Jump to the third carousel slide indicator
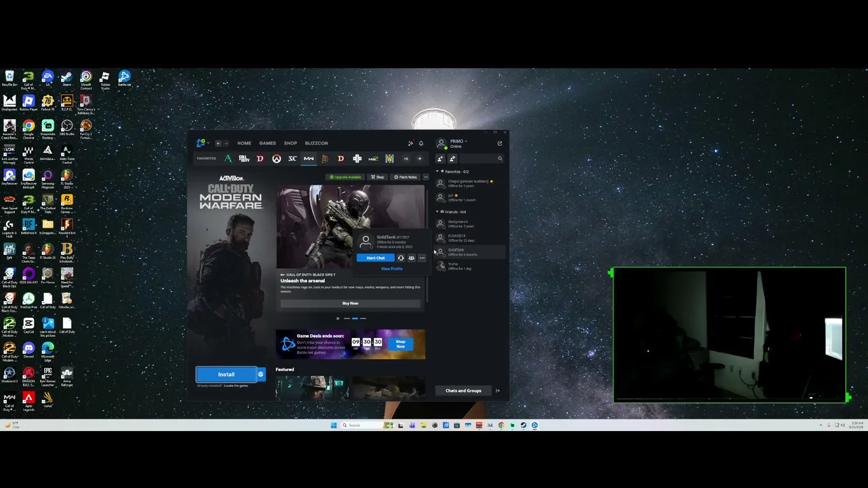This screenshot has height=488, width=868. pos(363,318)
